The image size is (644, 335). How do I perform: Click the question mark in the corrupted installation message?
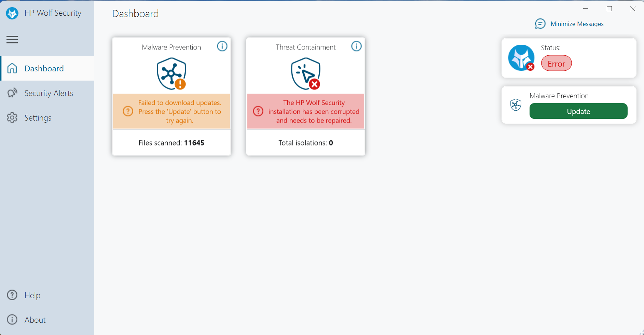pyautogui.click(x=258, y=111)
